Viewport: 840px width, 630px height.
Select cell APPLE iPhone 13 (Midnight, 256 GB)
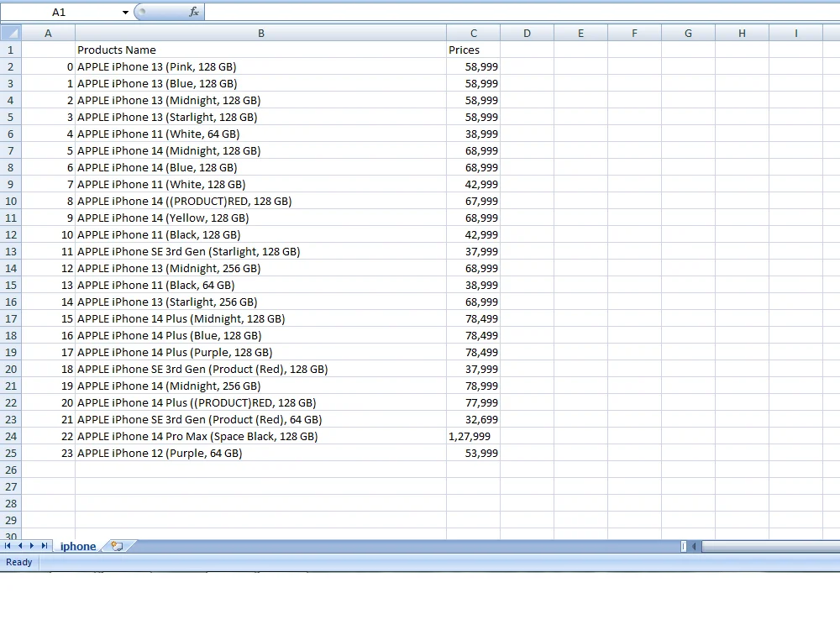[x=261, y=268]
